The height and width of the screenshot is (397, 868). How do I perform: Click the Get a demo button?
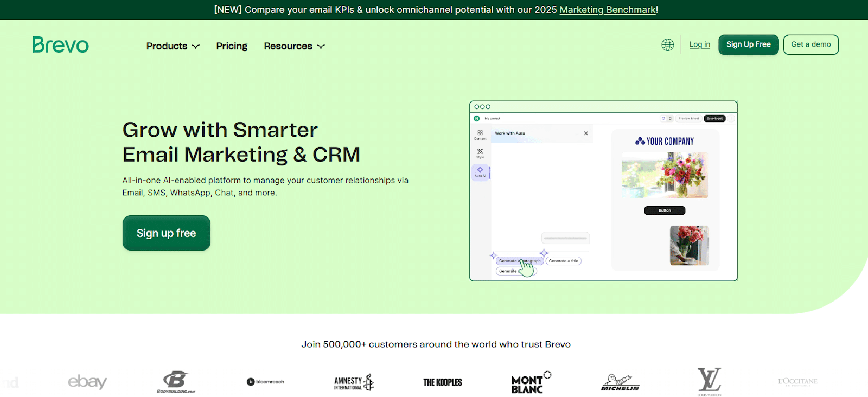[810, 44]
